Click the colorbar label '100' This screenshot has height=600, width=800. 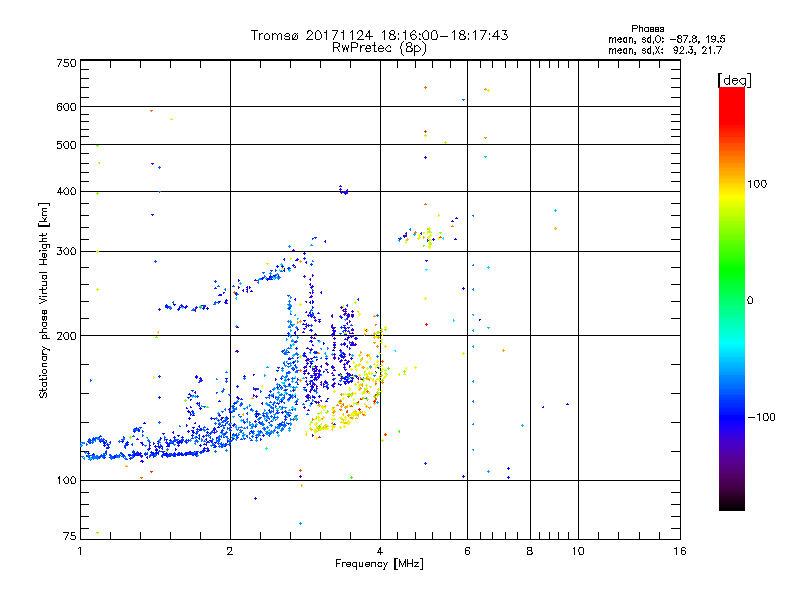(x=757, y=184)
